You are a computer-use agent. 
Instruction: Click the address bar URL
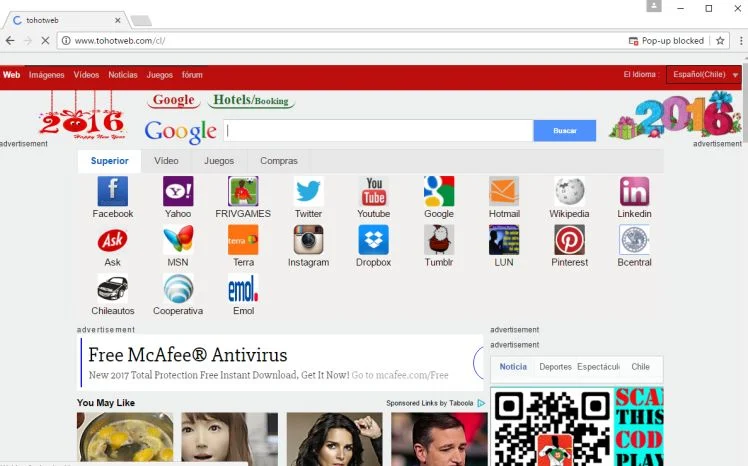point(120,41)
